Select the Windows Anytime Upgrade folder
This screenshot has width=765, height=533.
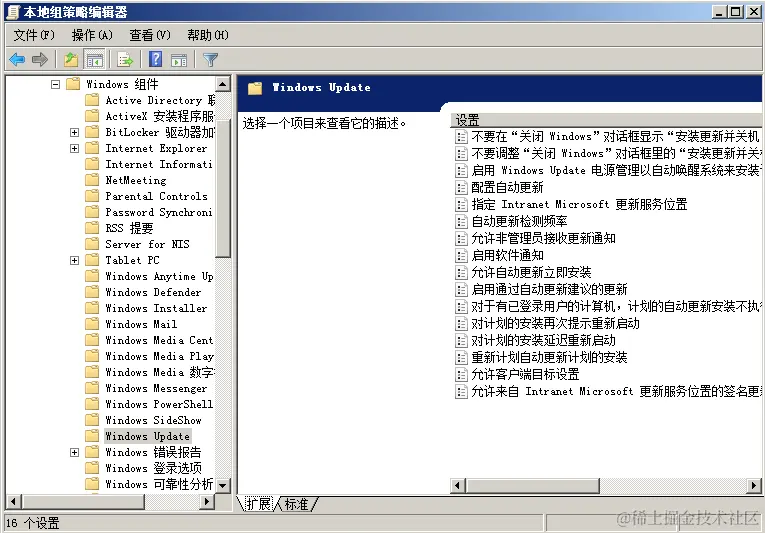pos(159,276)
